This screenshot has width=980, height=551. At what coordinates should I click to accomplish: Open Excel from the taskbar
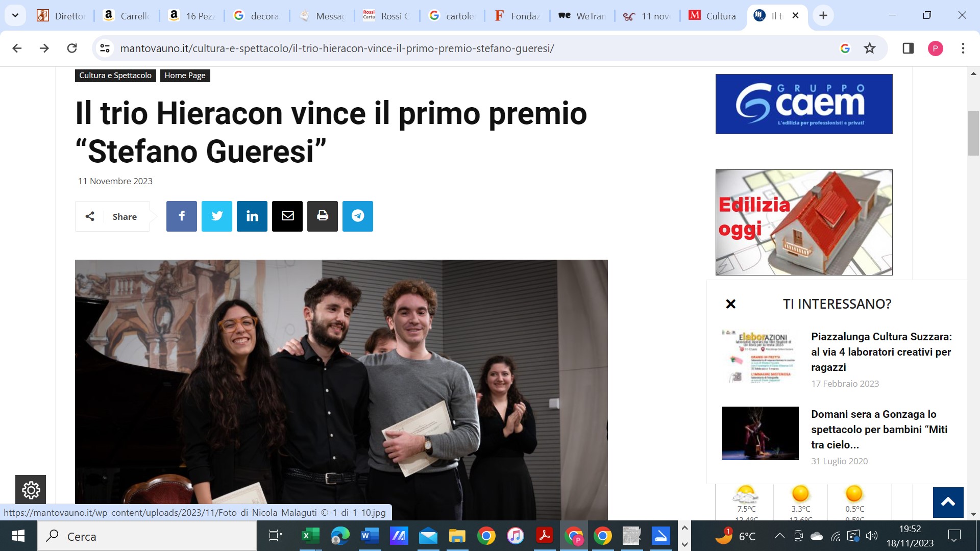(x=310, y=536)
